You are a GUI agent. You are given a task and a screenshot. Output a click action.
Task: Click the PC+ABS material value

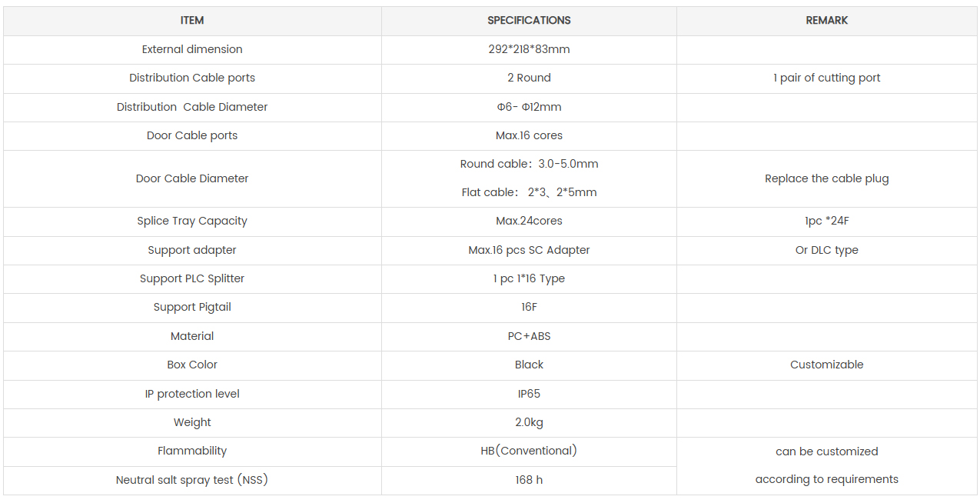529,336
